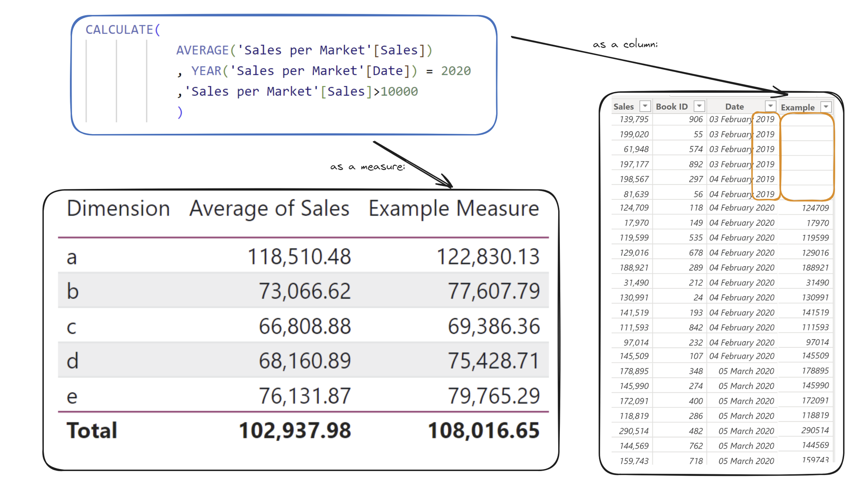
Task: Select dimension row b
Action: tap(72, 291)
